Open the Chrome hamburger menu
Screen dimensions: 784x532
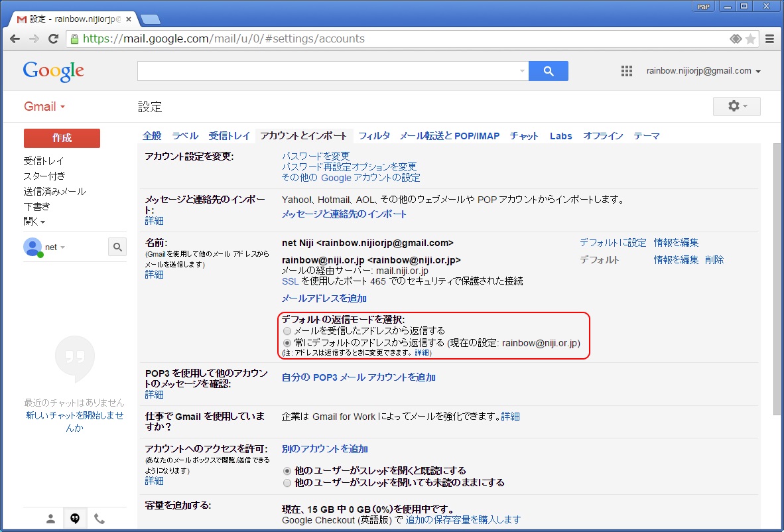tap(770, 39)
